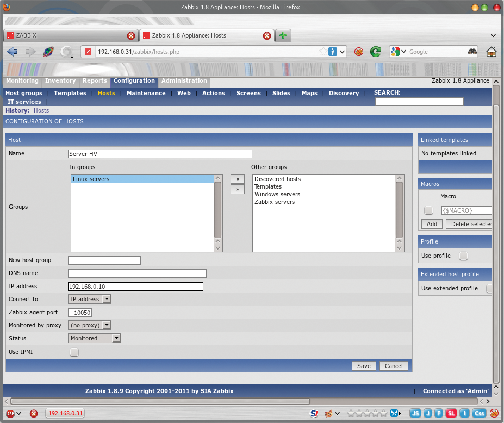This screenshot has height=423, width=504.
Task: Open a new tab with the green plus
Action: tap(282, 34)
